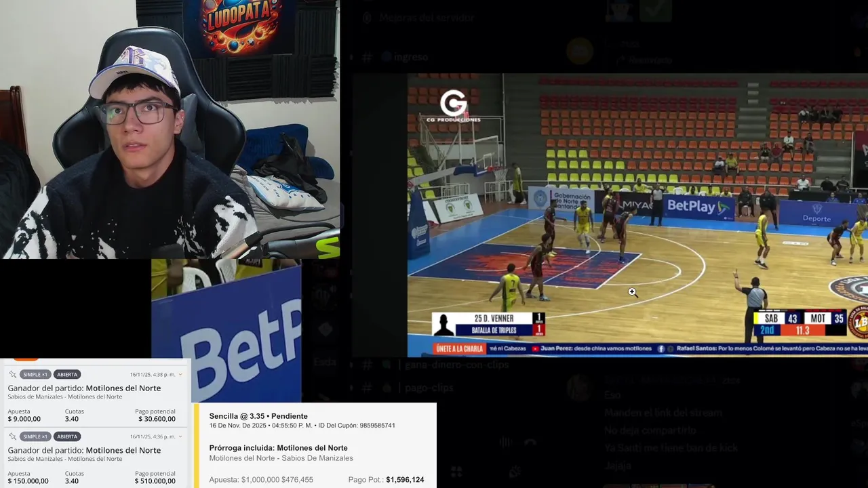868x488 pixels.
Task: Click the chat message 'No deja compartirlo'
Action: (650, 430)
